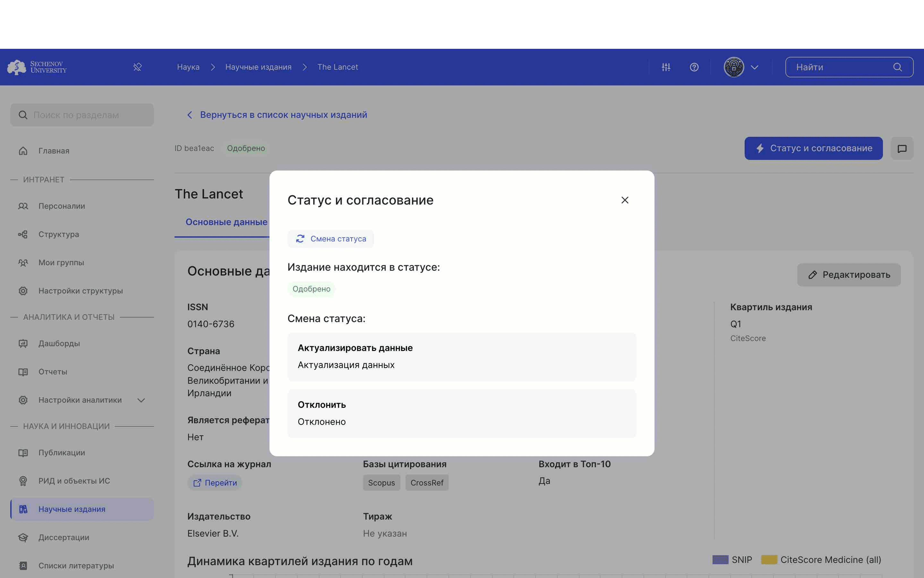Close the Статус и согласование dialog
924x578 pixels.
point(625,200)
